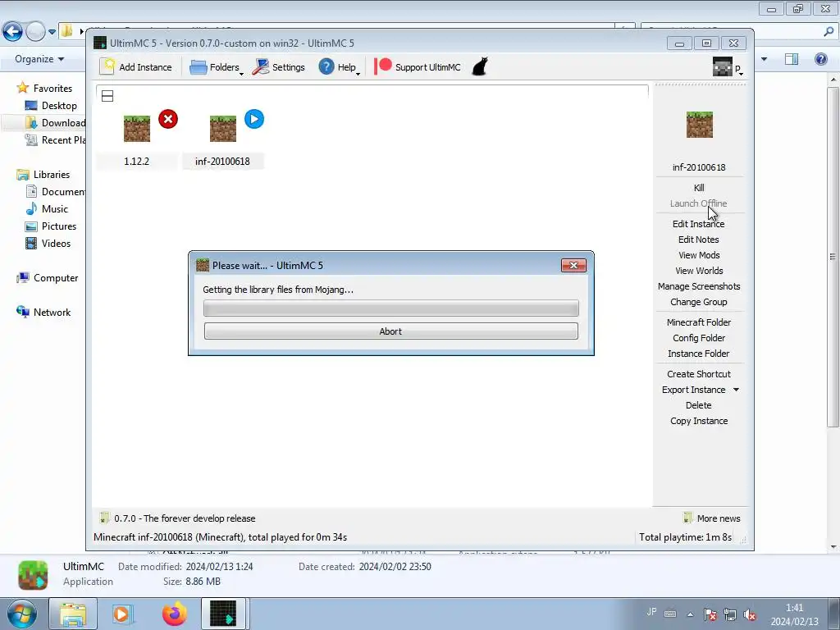Click the Explorer help question icon
Screen dimensions: 840x630
click(820, 59)
